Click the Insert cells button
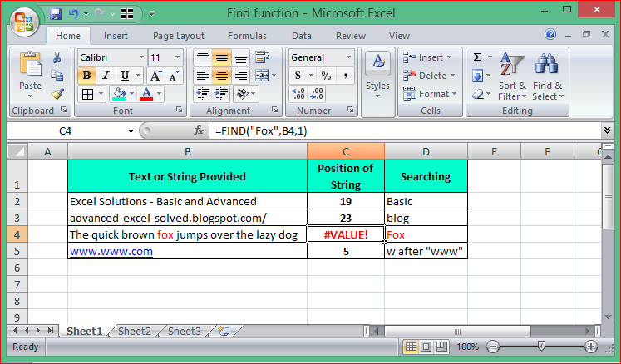This screenshot has height=364, width=621. tap(427, 57)
